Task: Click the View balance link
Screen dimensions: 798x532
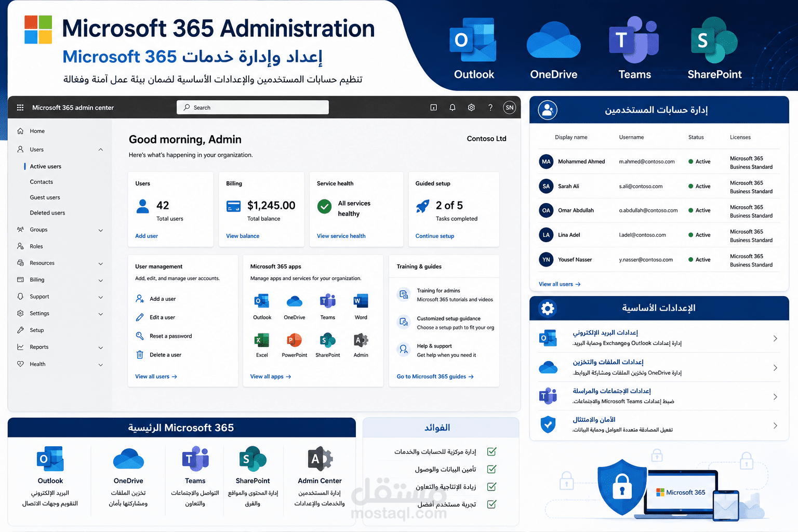Action: [x=243, y=236]
